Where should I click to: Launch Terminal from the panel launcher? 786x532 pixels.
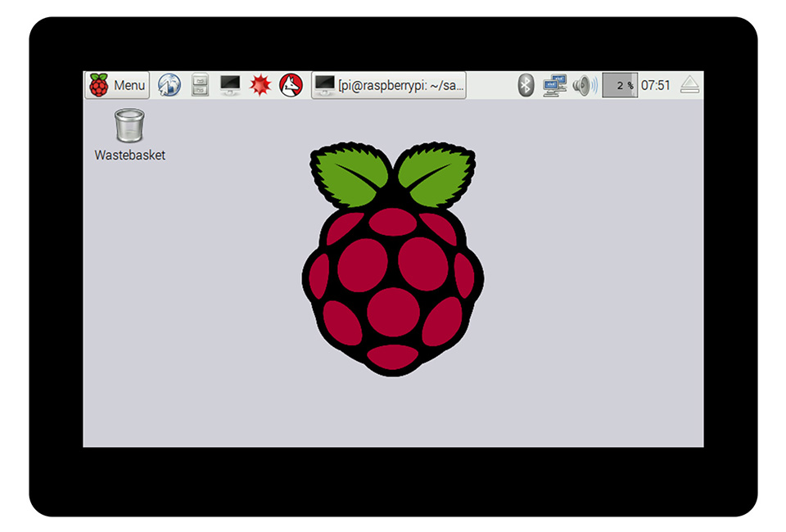pos(231,85)
